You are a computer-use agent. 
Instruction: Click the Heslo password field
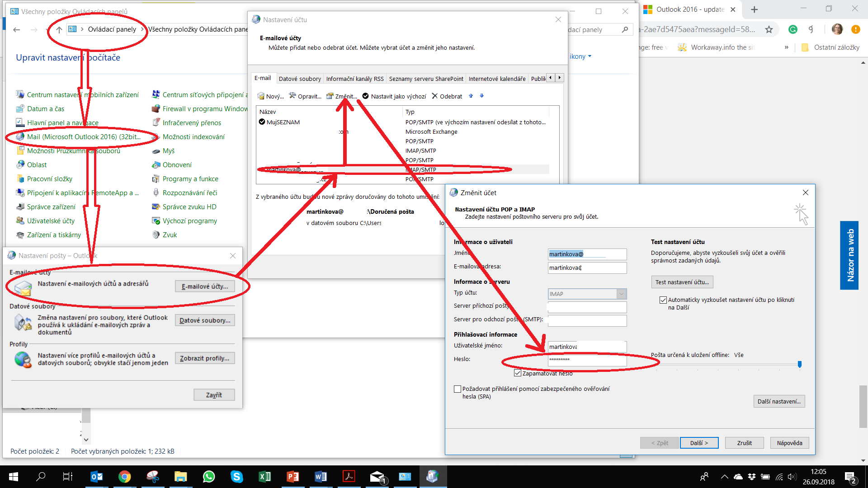pos(587,360)
